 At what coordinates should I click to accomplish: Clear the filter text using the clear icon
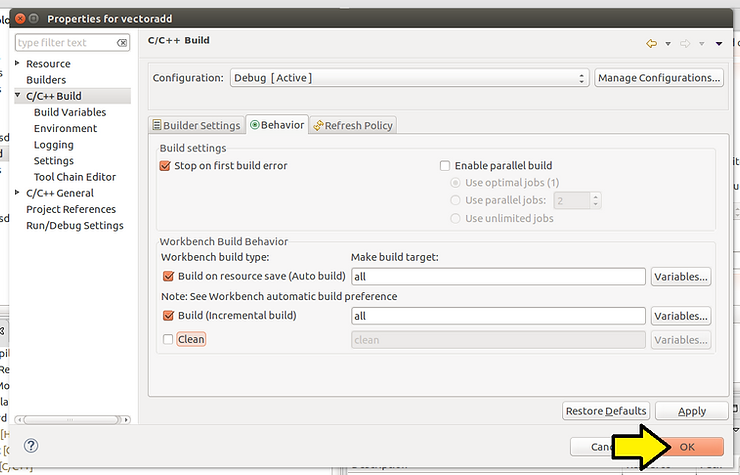(122, 43)
